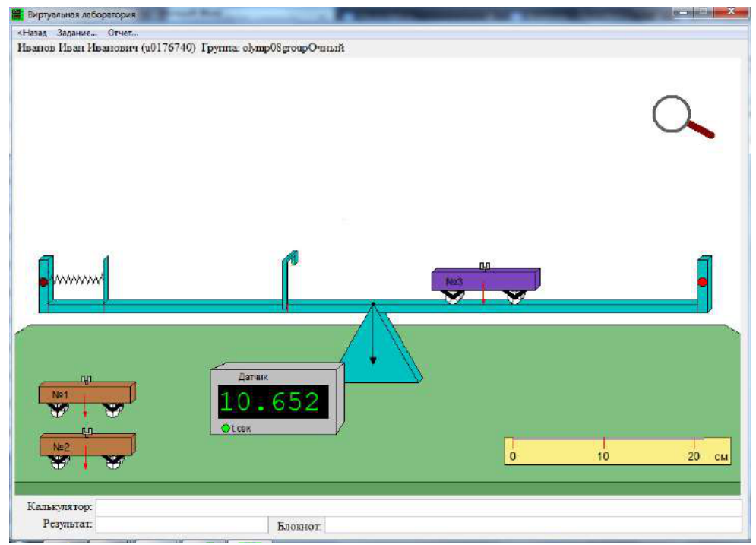
Task: Open the Отчет... menu
Action: click(123, 33)
